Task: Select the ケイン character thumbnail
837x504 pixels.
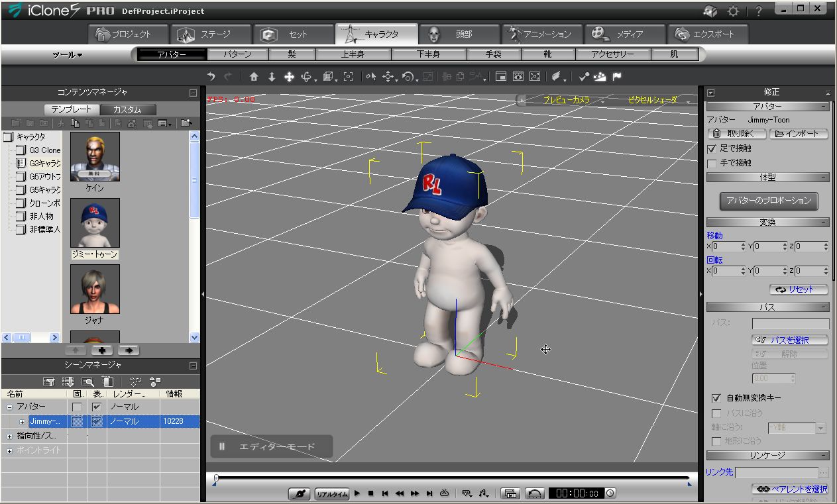Action: [x=95, y=156]
